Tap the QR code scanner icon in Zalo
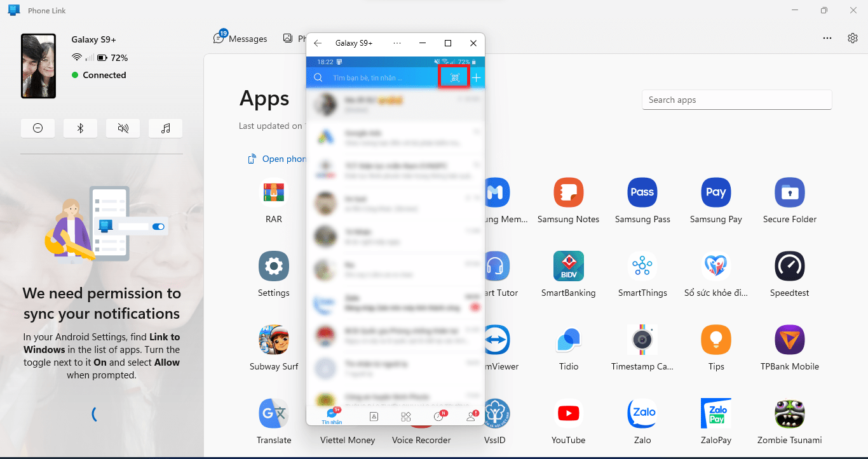Image resolution: width=868 pixels, height=459 pixels. pos(455,77)
